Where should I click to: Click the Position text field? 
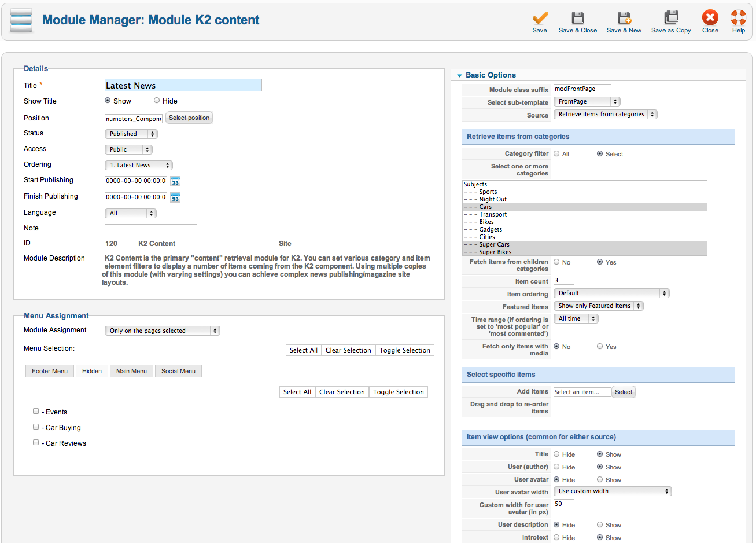[134, 119]
